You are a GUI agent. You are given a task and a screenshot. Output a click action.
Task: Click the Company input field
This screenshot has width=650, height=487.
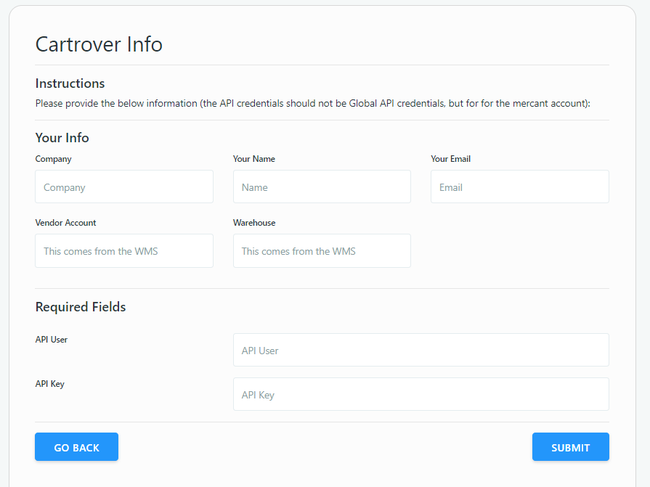(124, 187)
